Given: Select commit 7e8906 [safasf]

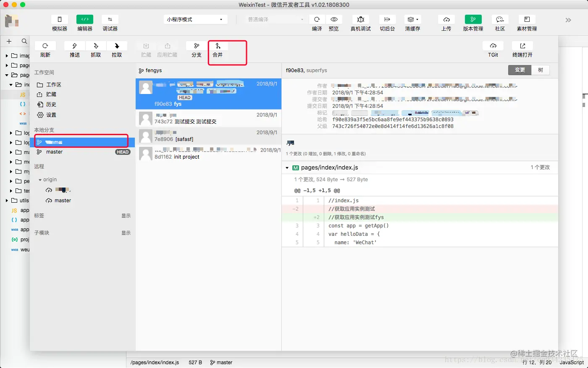Looking at the screenshot, I should pos(208,136).
